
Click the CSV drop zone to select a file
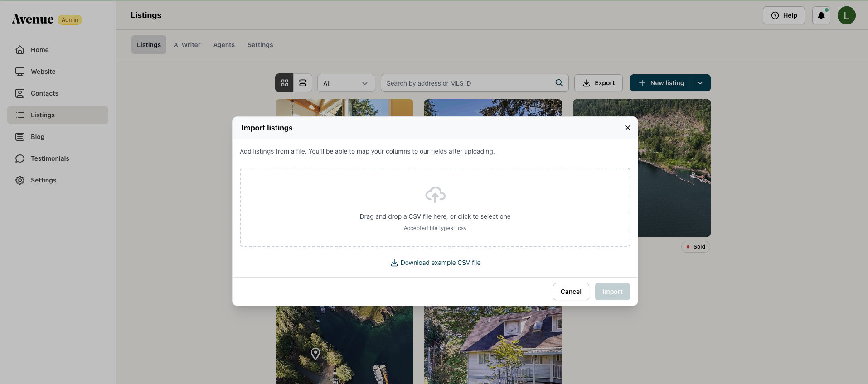(x=435, y=207)
